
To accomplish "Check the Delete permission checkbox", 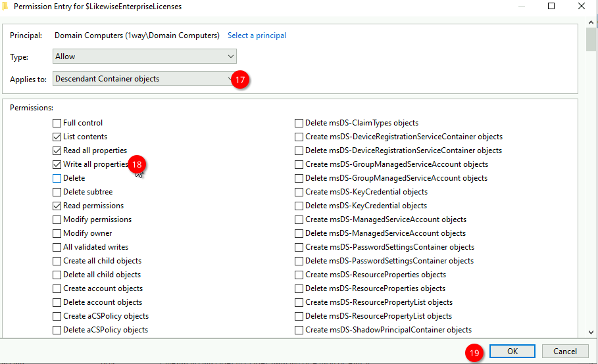I will point(57,178).
